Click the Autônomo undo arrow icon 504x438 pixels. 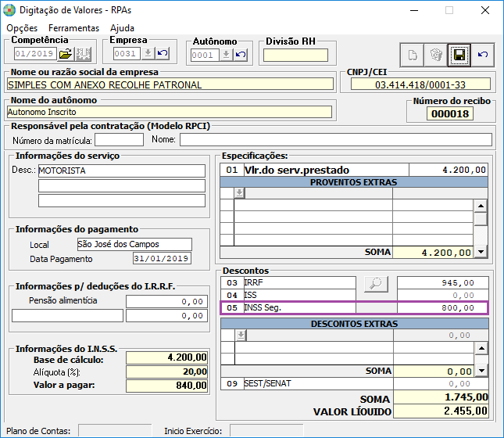coord(241,55)
